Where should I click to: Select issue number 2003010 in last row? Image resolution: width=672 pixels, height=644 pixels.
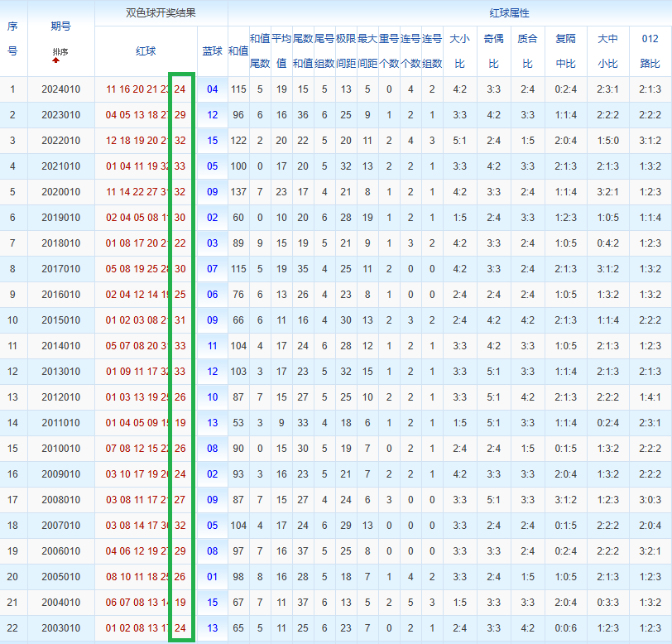pos(61,628)
